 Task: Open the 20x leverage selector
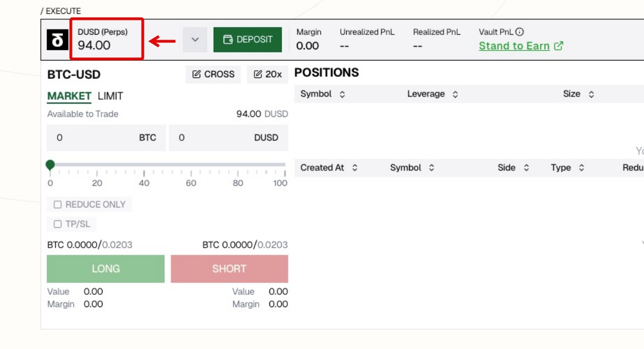pos(267,75)
